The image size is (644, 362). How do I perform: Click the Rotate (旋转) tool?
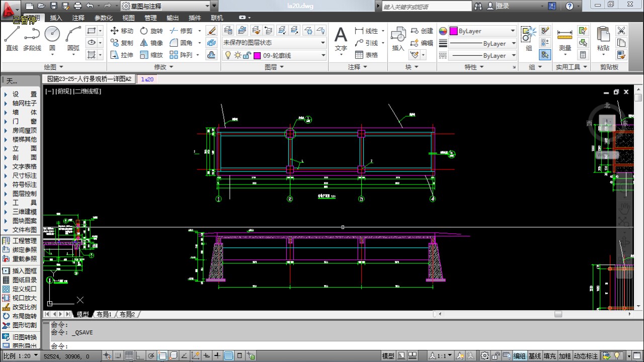151,31
